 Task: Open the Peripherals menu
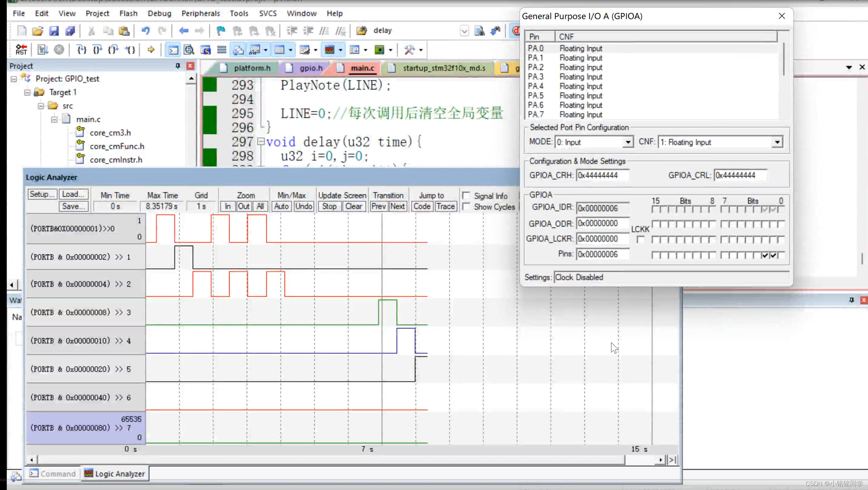pos(200,13)
